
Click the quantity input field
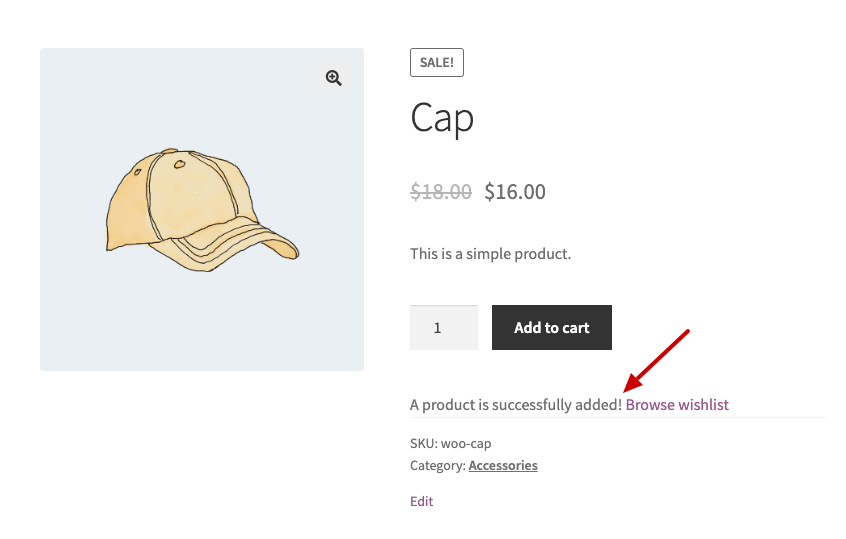444,328
